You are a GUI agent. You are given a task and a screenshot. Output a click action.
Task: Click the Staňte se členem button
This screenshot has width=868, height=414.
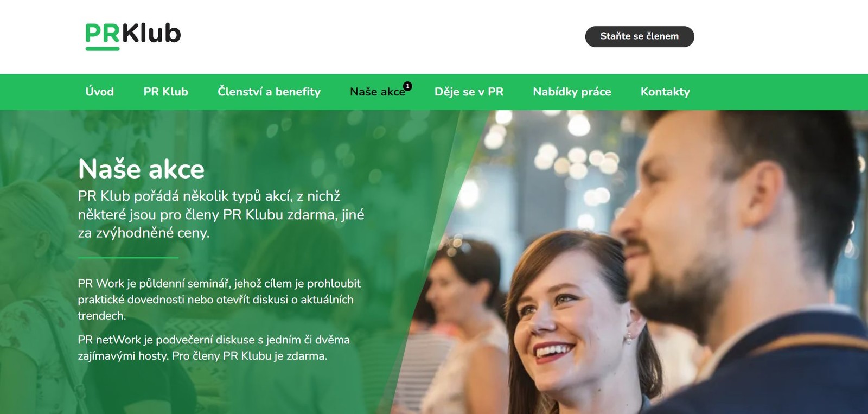tap(640, 36)
